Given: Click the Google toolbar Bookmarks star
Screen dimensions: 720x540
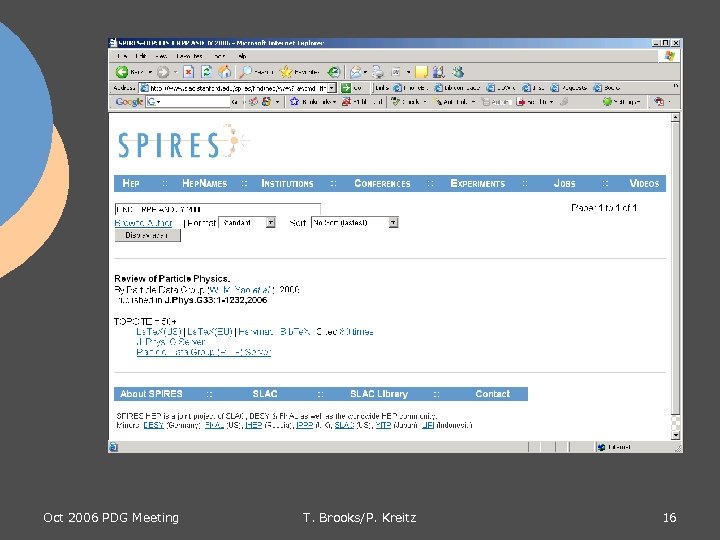Looking at the screenshot, I should point(294,102).
